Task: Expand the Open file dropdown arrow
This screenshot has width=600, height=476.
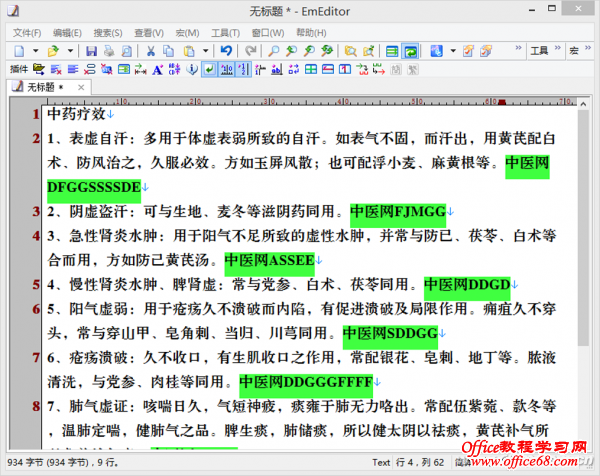Action: 70,51
